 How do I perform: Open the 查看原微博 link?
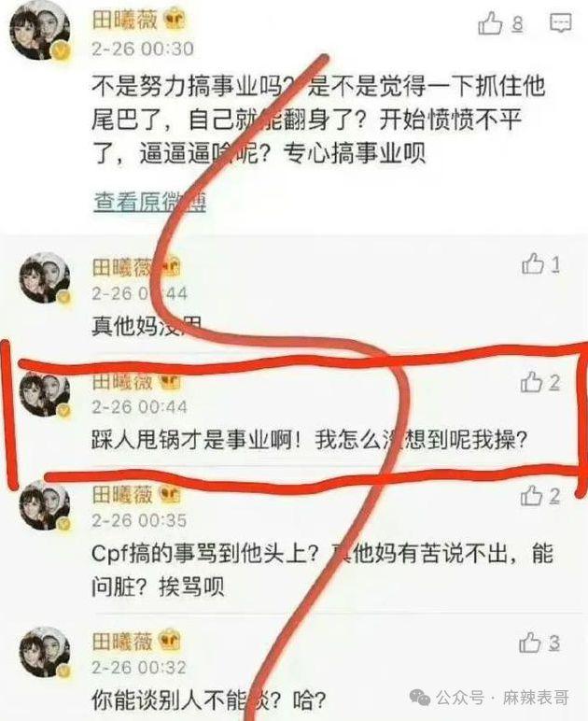149,202
